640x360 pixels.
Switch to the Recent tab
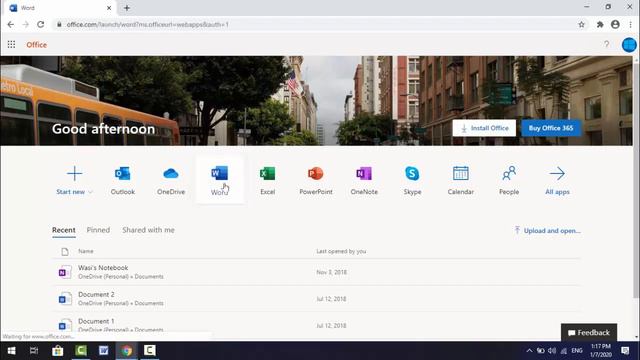tap(64, 230)
